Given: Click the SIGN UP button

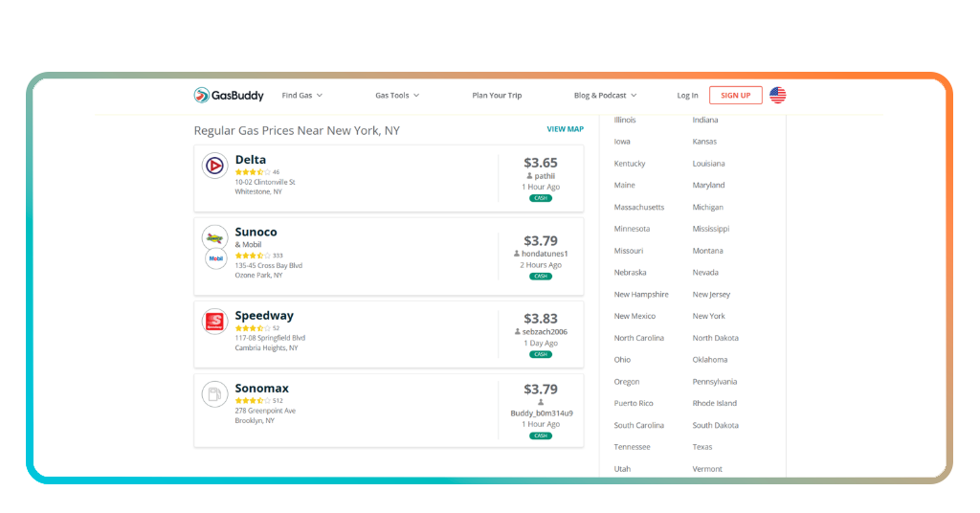Looking at the screenshot, I should tap(736, 95).
